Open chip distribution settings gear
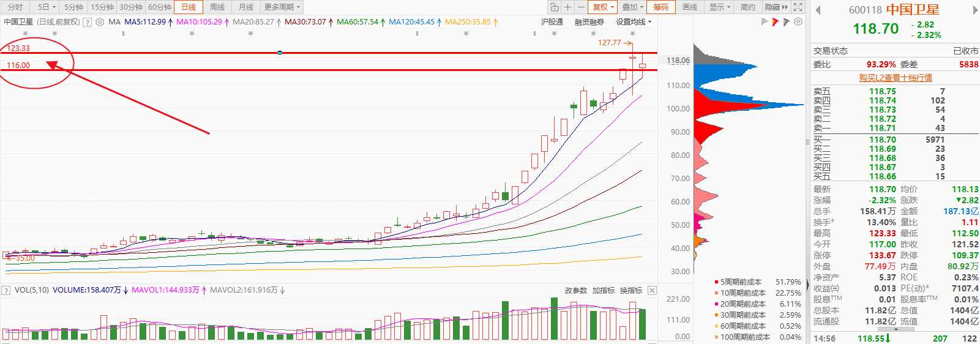980x344 pixels. pyautogui.click(x=798, y=22)
